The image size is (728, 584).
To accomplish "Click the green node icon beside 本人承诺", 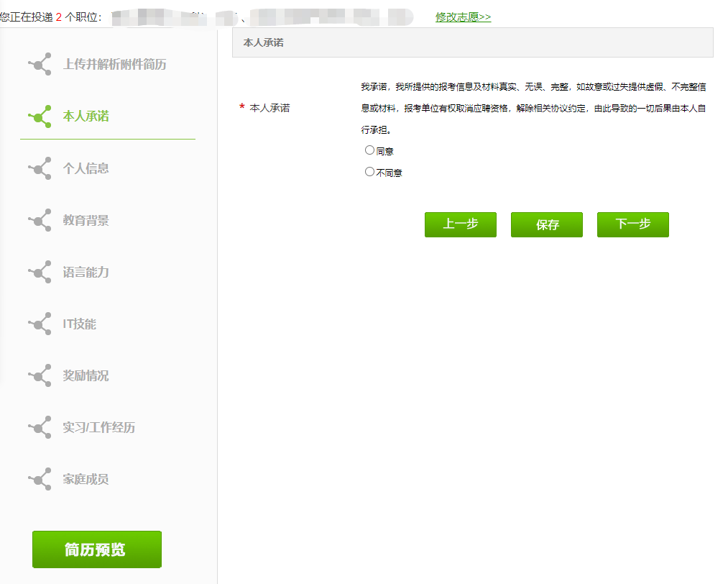I will point(40,117).
